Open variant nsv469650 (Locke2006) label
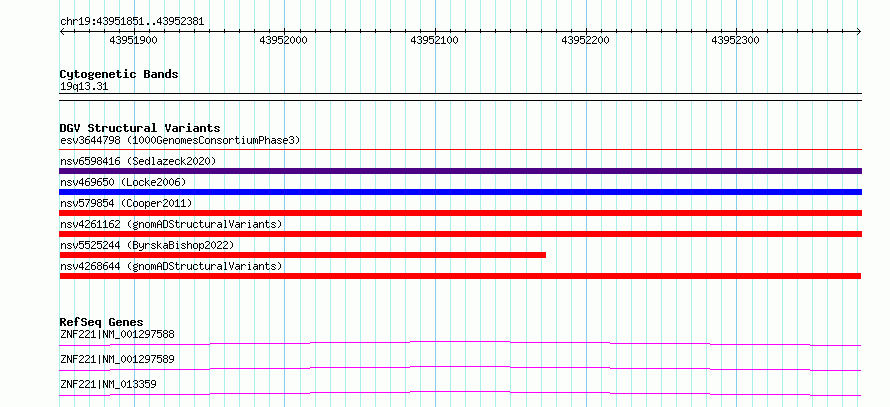The height and width of the screenshot is (407, 890). click(x=123, y=182)
